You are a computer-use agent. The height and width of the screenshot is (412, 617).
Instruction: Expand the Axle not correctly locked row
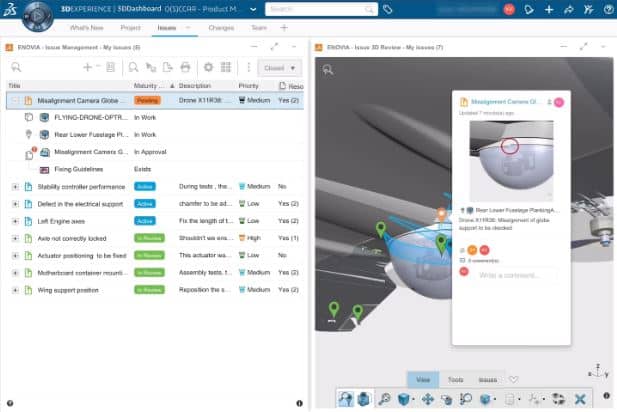click(15, 238)
